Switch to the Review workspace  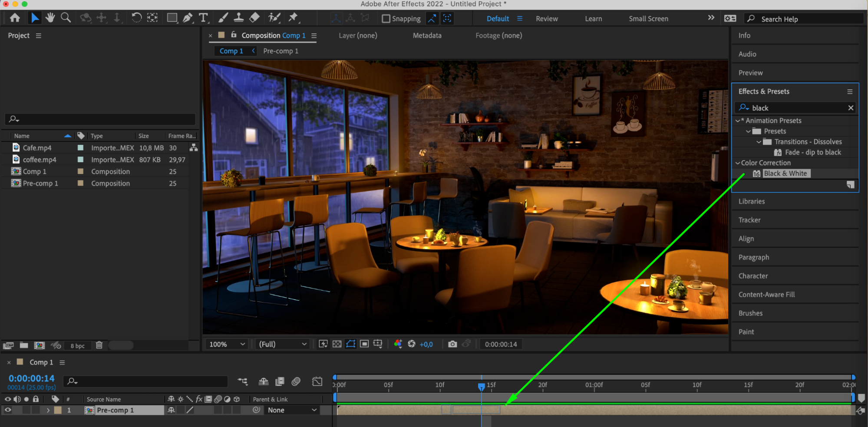tap(547, 19)
